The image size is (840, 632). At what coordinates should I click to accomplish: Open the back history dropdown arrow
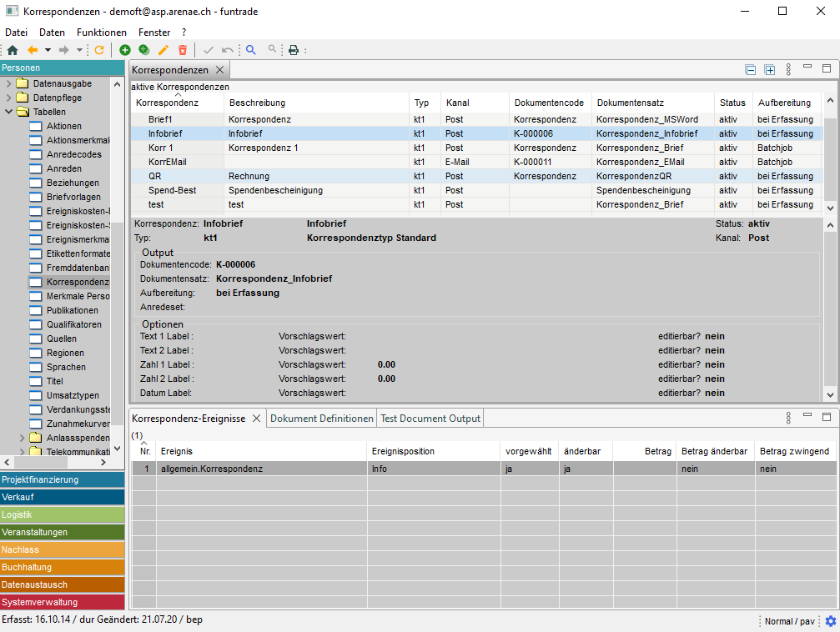[48, 50]
